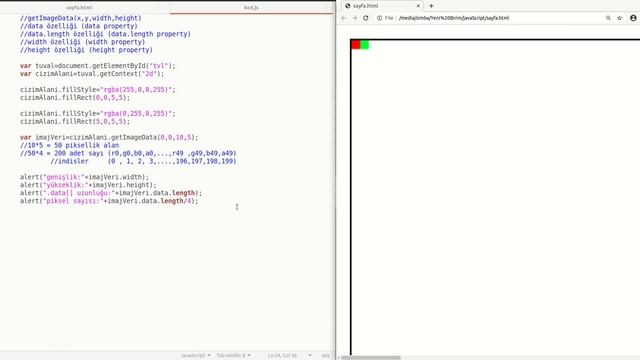Open the site information icon beside File

coord(379,18)
